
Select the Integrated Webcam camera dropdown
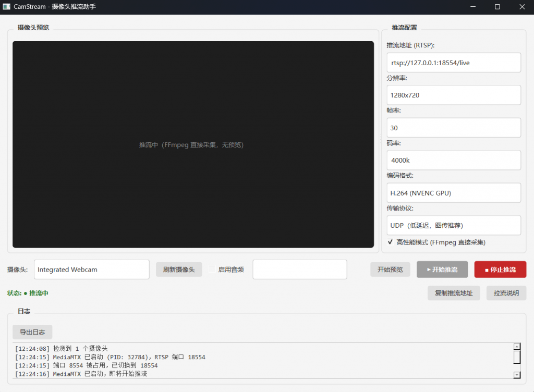pos(92,269)
